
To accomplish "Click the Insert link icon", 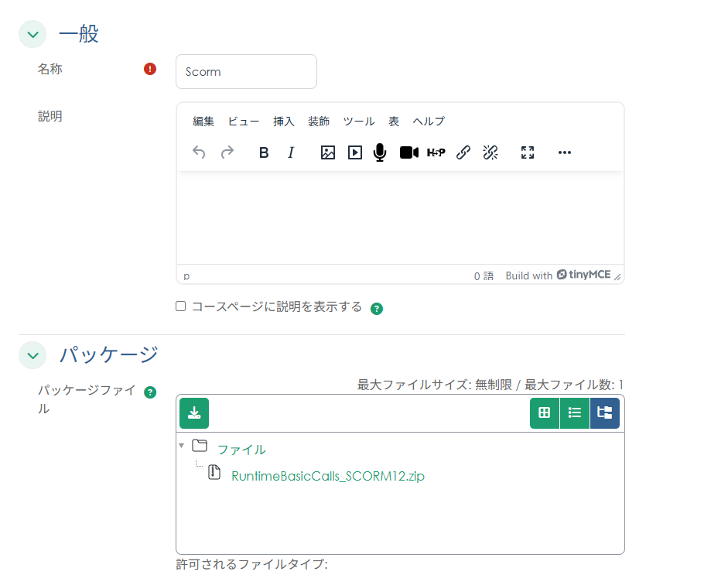I will 463,152.
